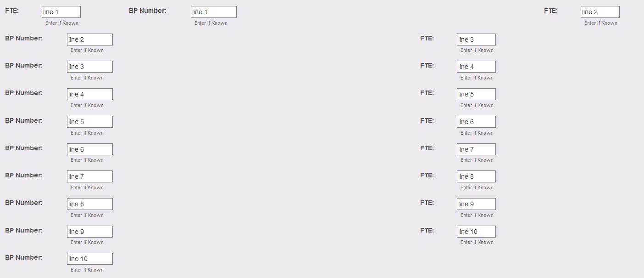Select the BP Number line 3 box
The height and width of the screenshot is (278, 644).
tap(89, 67)
